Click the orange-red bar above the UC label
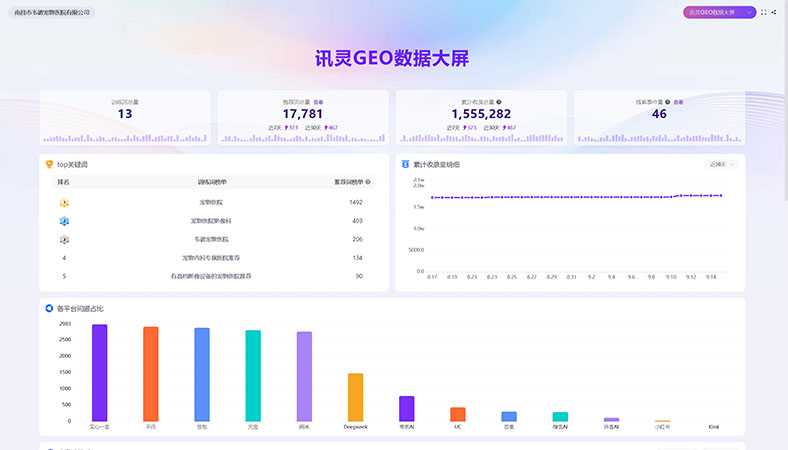This screenshot has height=450, width=788. coord(457,414)
